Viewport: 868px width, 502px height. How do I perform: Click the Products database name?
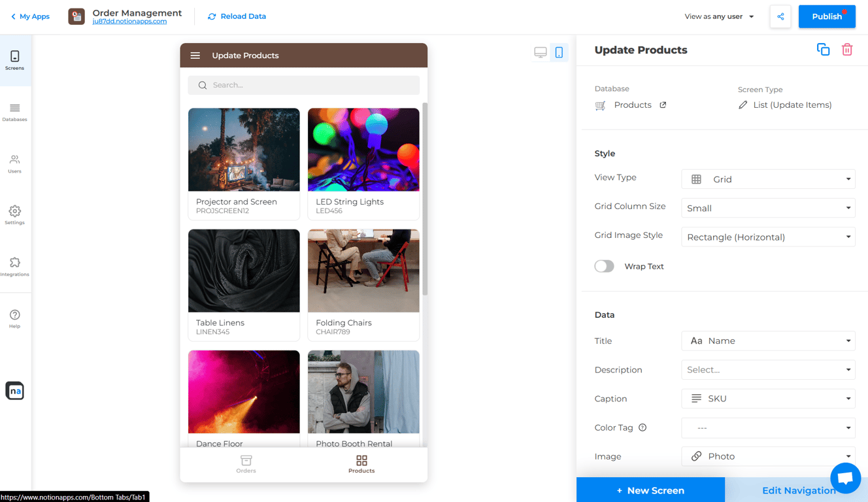click(x=633, y=105)
